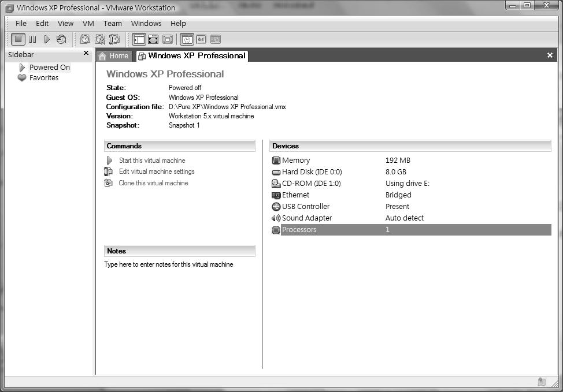Select the Processors device row
Viewport: 563px width, 392px height.
click(x=410, y=230)
